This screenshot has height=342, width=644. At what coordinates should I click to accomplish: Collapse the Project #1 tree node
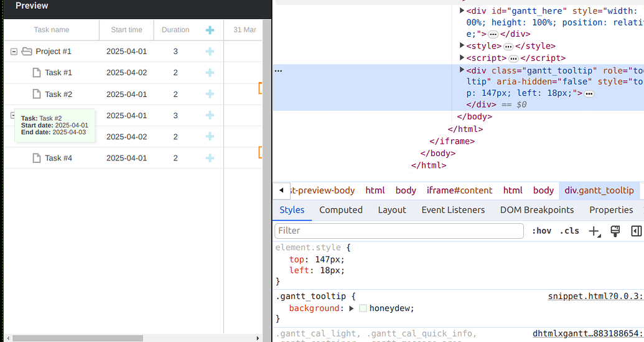coord(14,52)
